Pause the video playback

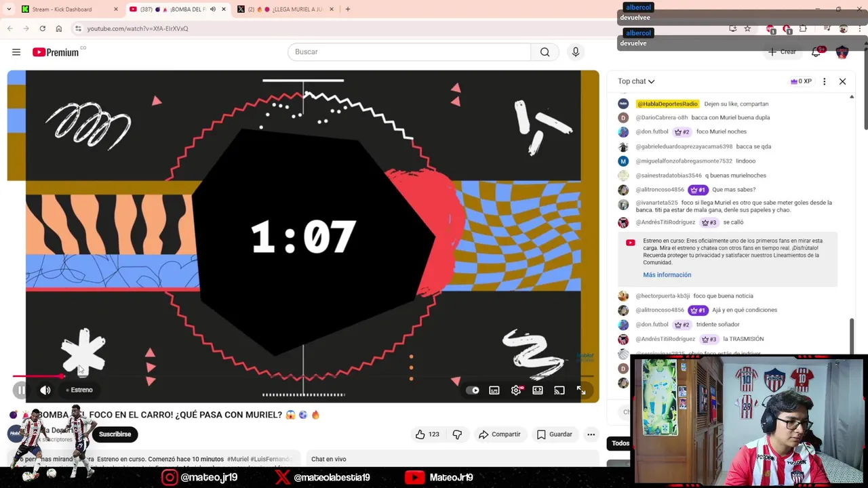[22, 390]
